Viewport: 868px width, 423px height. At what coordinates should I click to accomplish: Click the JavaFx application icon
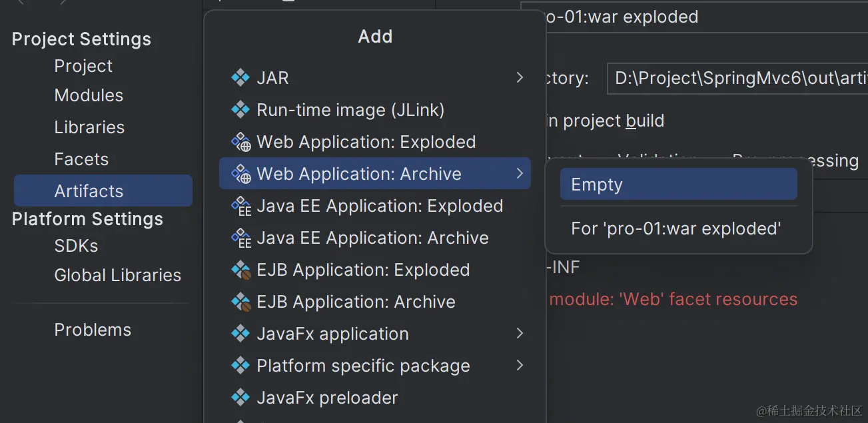click(x=240, y=334)
